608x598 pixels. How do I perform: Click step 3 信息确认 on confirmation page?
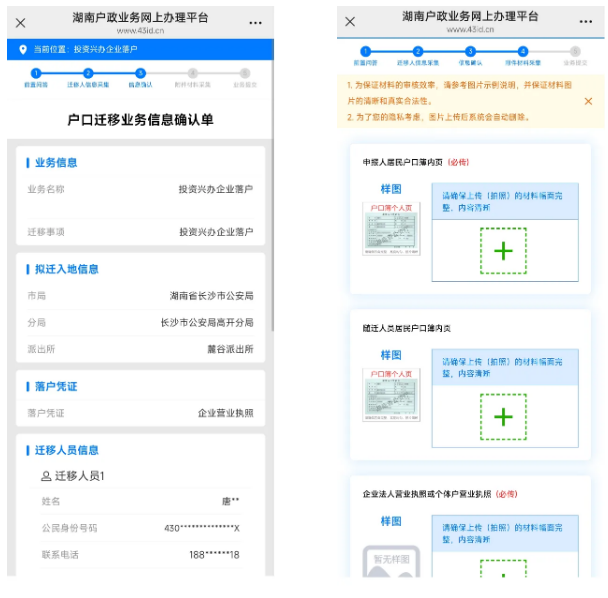coord(140,73)
